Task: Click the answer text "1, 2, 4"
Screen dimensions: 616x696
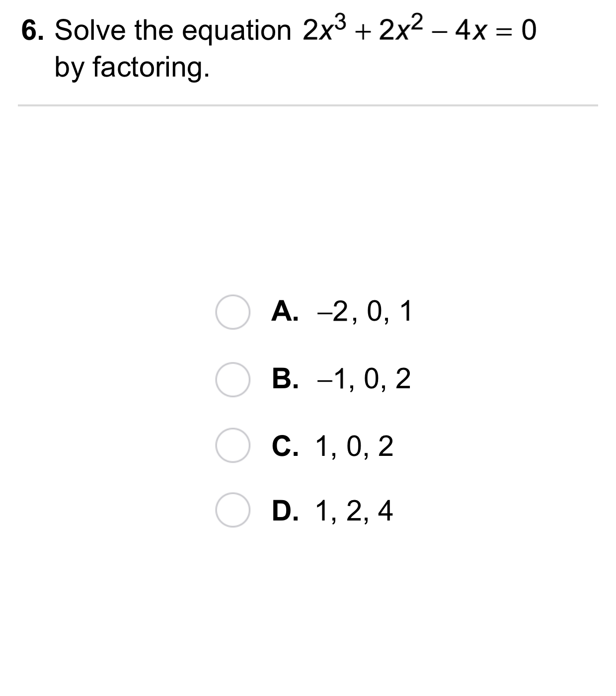Action: pyautogui.click(x=354, y=511)
